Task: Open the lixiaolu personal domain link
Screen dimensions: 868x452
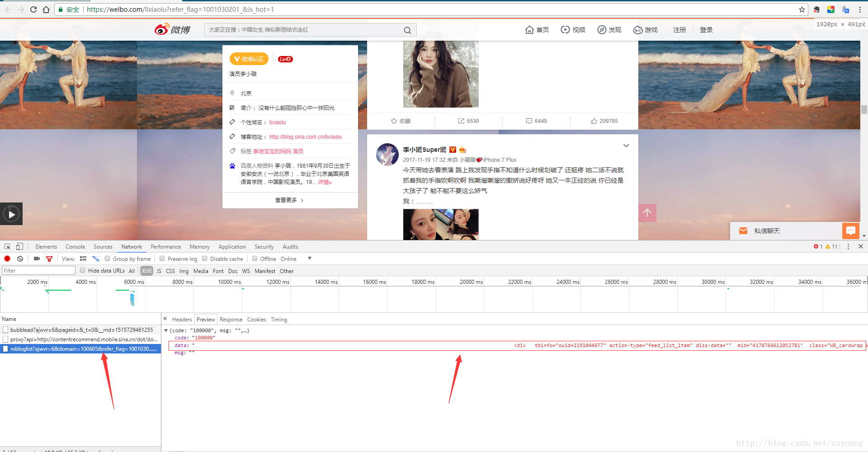Action: pos(278,122)
